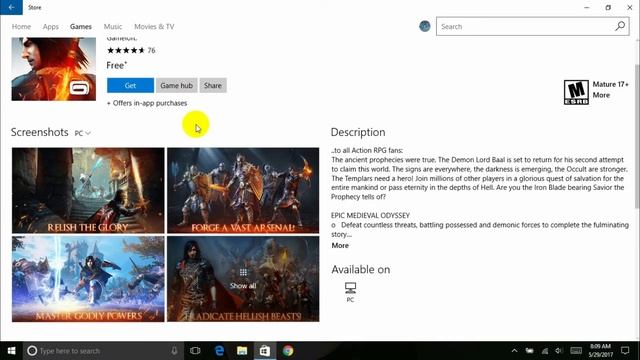Select the Games tab
This screenshot has width=640, height=360.
pos(81,27)
